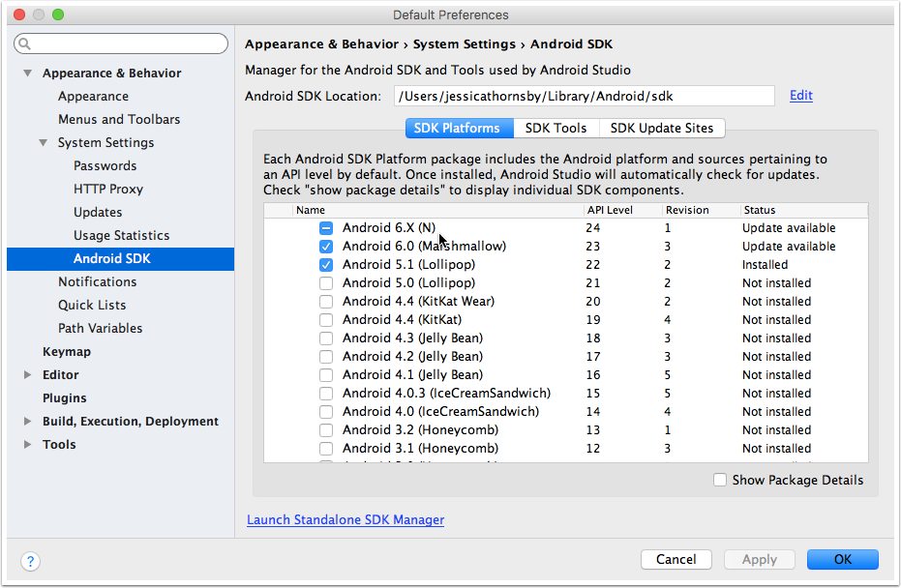Click System Settings in the breadcrumb
901x588 pixels.
pyautogui.click(x=465, y=44)
